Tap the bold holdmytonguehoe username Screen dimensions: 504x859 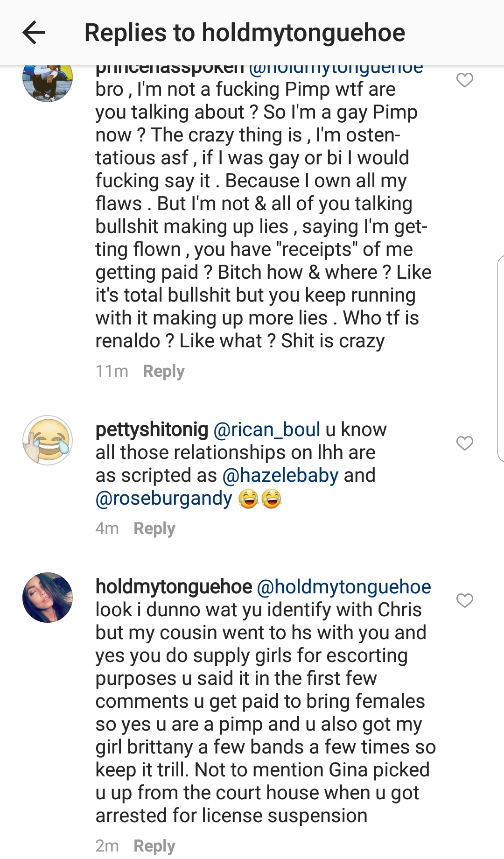coord(174,587)
